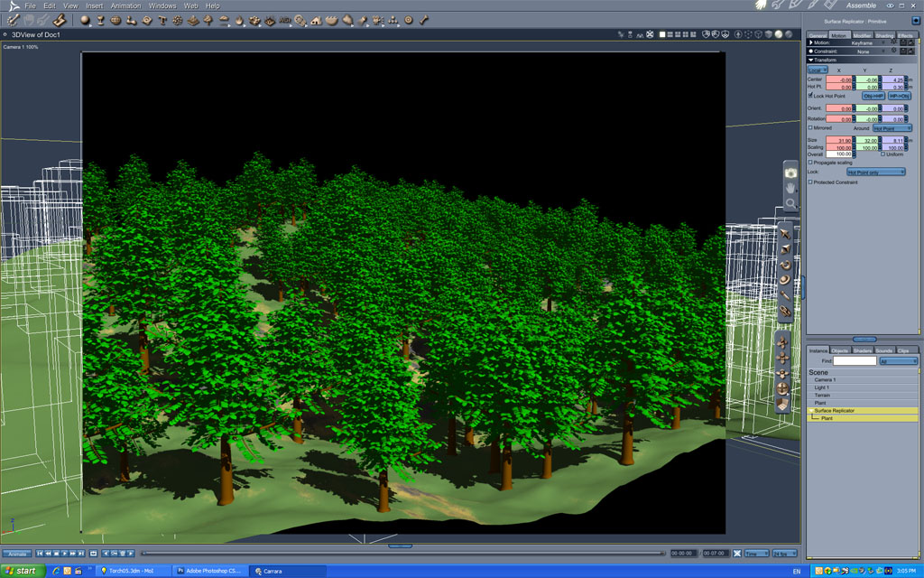Open Torch05.3dm MoI taskbar button
Image resolution: width=924 pixels, height=578 pixels.
click(134, 571)
